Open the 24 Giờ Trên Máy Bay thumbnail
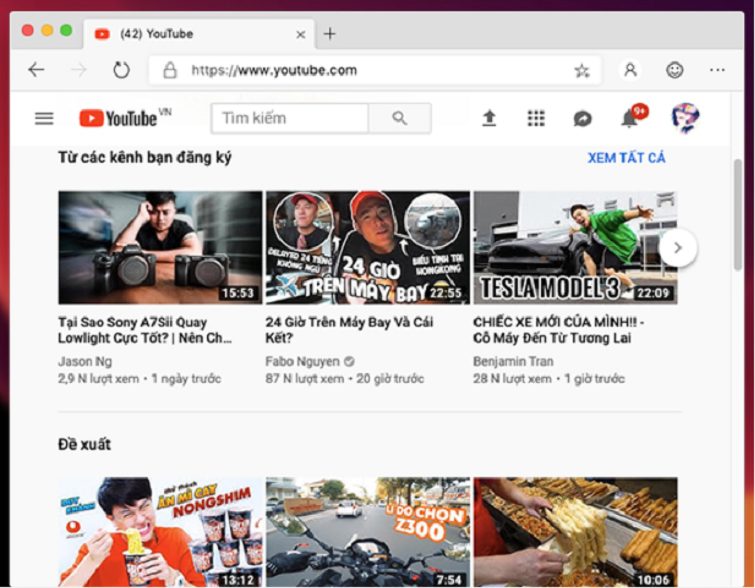The height and width of the screenshot is (588, 755). click(x=368, y=248)
